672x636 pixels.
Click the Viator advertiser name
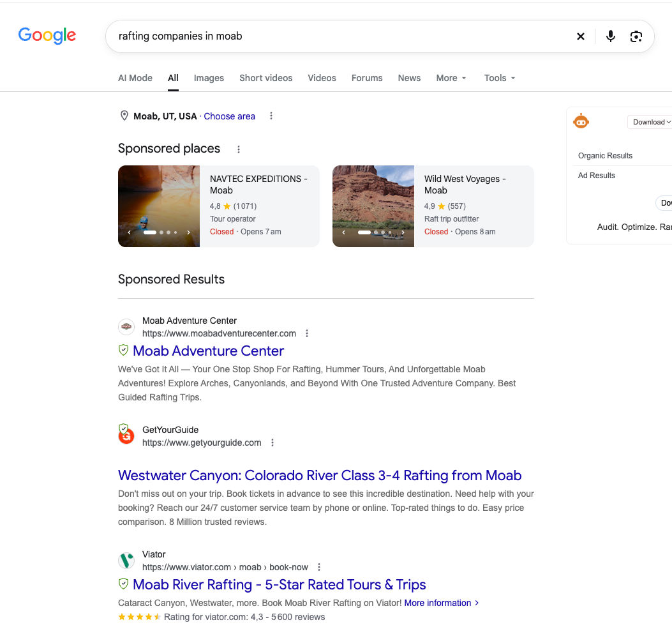click(x=154, y=554)
